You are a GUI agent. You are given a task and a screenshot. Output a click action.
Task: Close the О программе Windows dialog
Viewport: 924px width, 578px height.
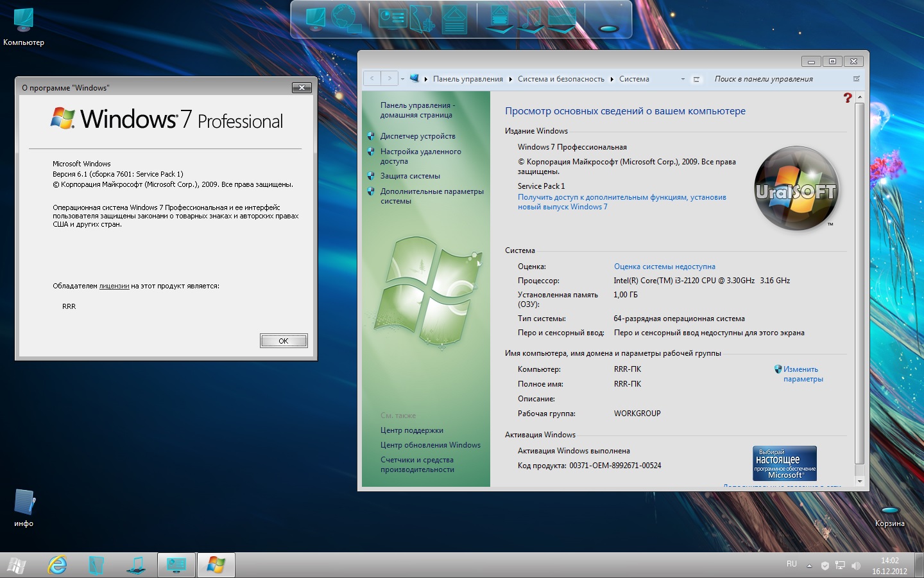[x=302, y=87]
